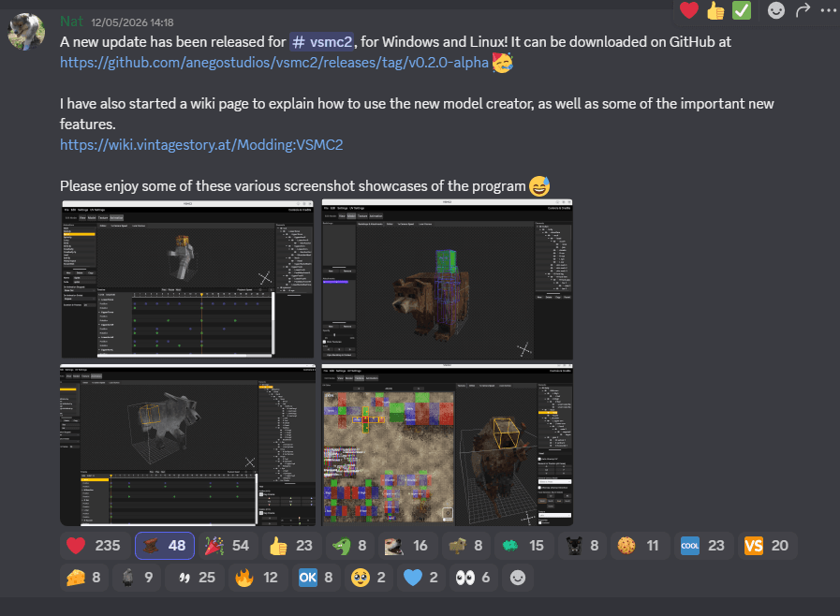Open the GitHub v0.2.0-alpha release link

pos(274,63)
